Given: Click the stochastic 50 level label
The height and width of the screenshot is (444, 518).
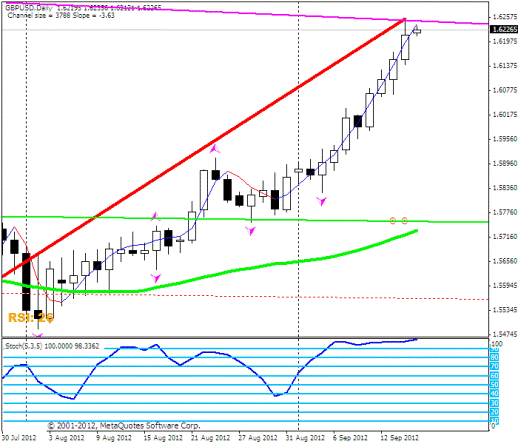Looking at the screenshot, I should 495,385.
